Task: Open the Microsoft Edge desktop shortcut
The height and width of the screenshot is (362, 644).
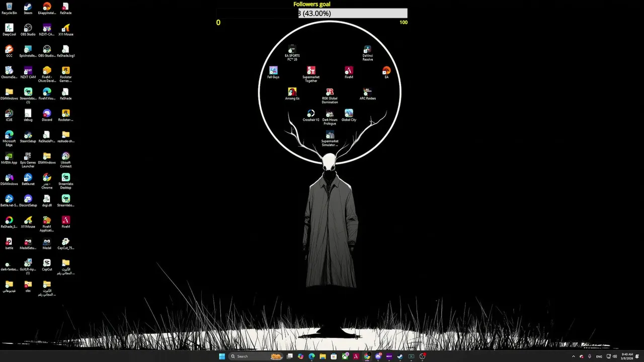Action: tap(9, 138)
